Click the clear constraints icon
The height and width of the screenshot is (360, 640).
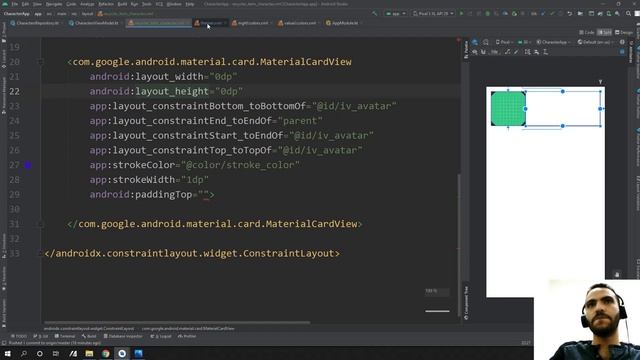[507, 52]
